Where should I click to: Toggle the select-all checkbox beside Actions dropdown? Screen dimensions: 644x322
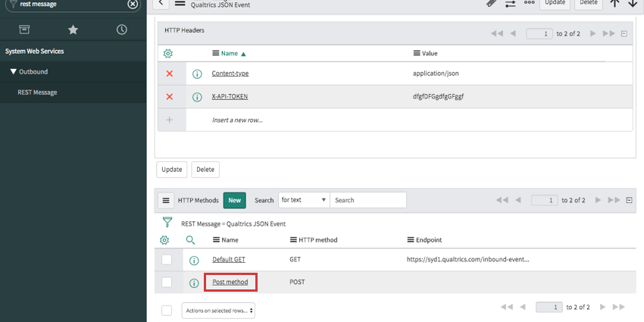click(167, 310)
